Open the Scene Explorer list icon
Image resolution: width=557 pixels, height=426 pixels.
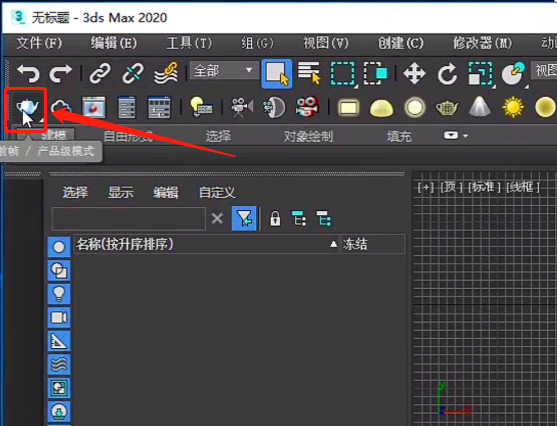127,107
